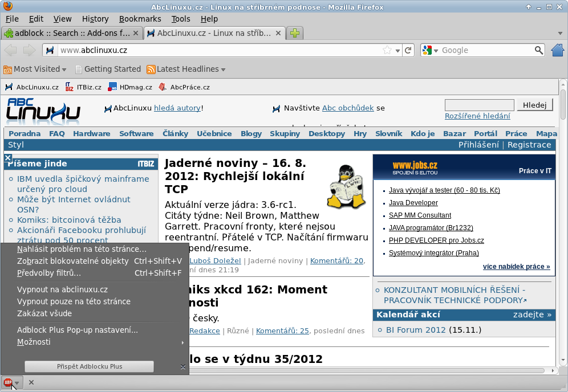Image resolution: width=568 pixels, height=392 pixels.
Task: Click the Tux penguin newspaper image
Action: click(x=346, y=186)
